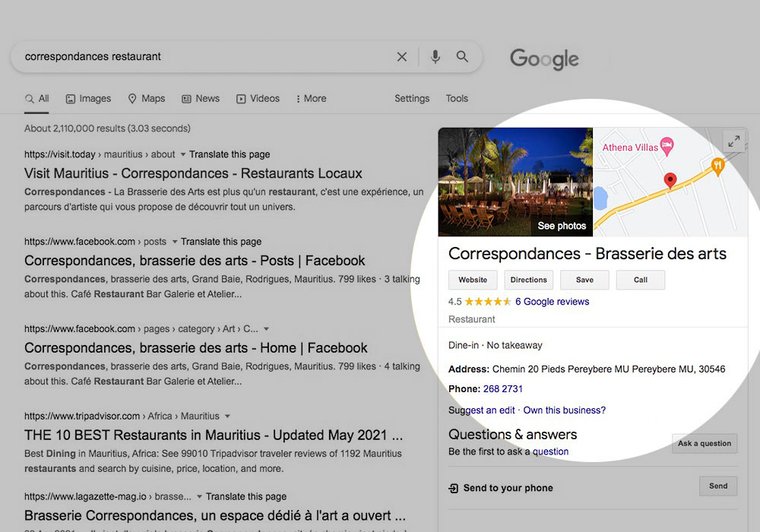
Task: Open the Home | Facebook result
Action: 196,348
